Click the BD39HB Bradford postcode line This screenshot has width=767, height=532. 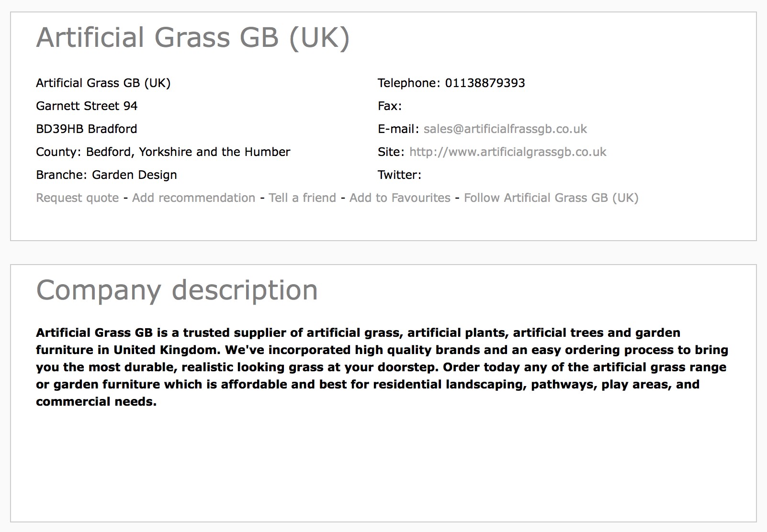[x=87, y=129]
